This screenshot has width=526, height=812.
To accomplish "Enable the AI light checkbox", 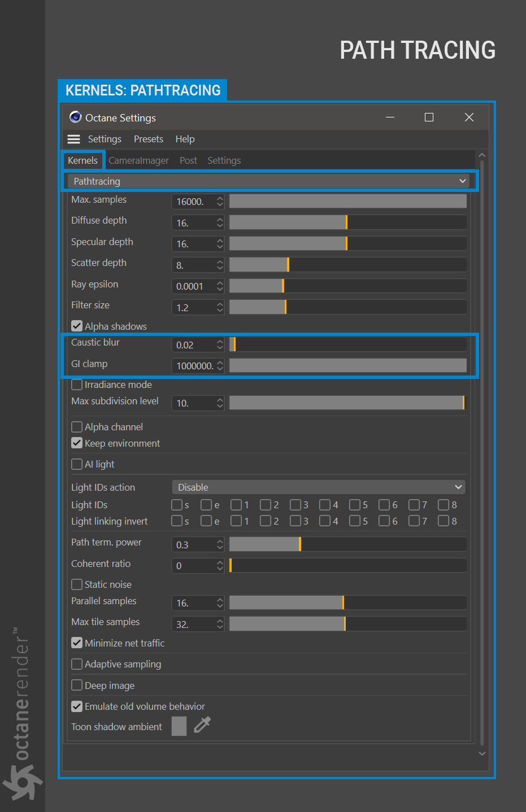I will (x=77, y=464).
